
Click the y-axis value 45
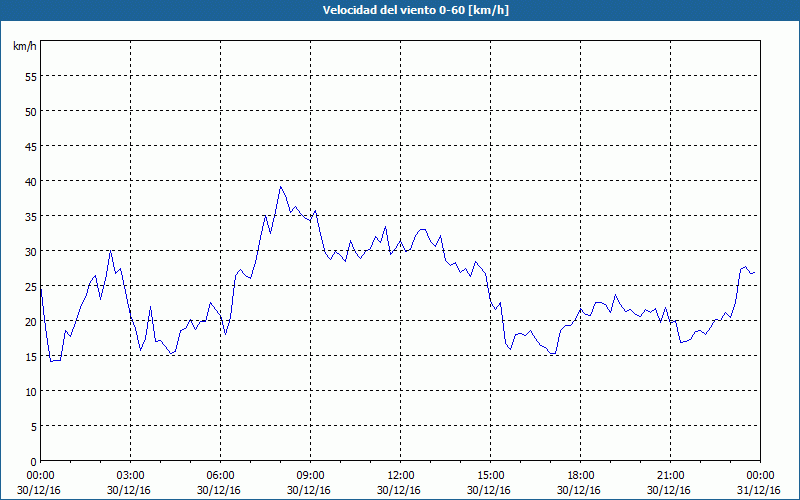[31, 147]
